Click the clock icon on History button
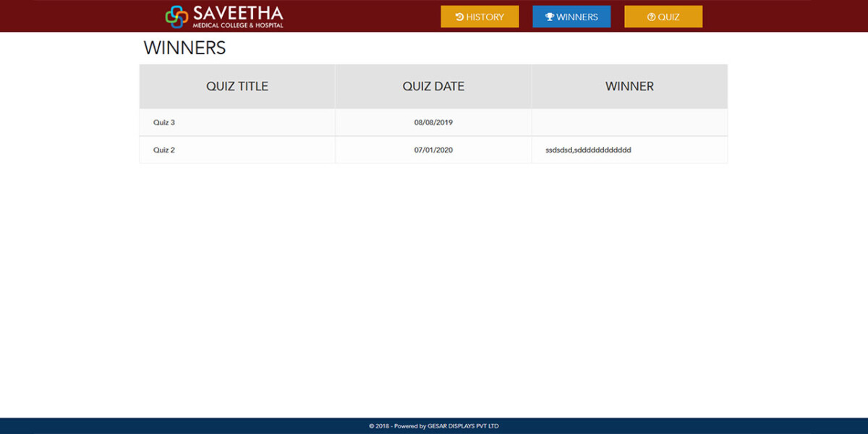Image resolution: width=868 pixels, height=434 pixels. (459, 17)
